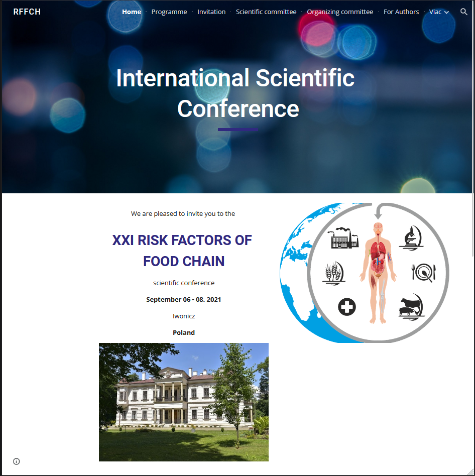Screen dimensions: 475x476
Task: Go to the Invitation page
Action: click(x=211, y=12)
